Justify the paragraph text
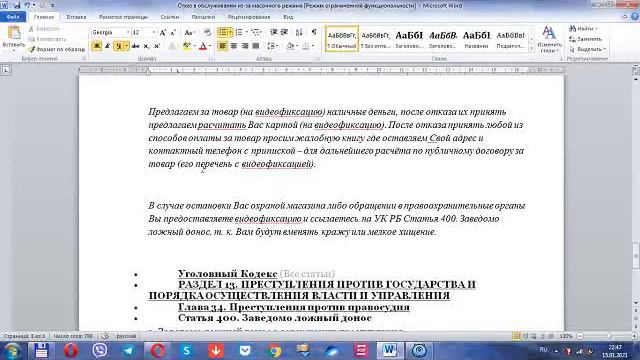The height and width of the screenshot is (360, 640). point(256,46)
